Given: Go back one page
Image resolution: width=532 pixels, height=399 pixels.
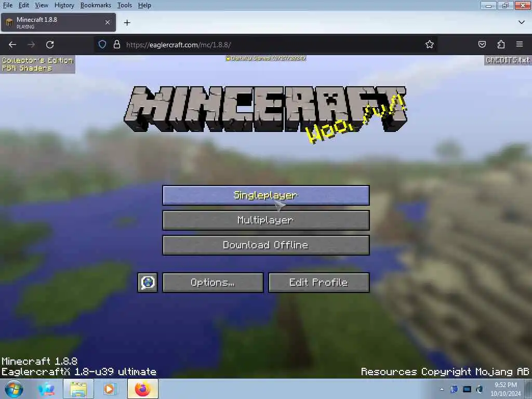Looking at the screenshot, I should (12, 45).
